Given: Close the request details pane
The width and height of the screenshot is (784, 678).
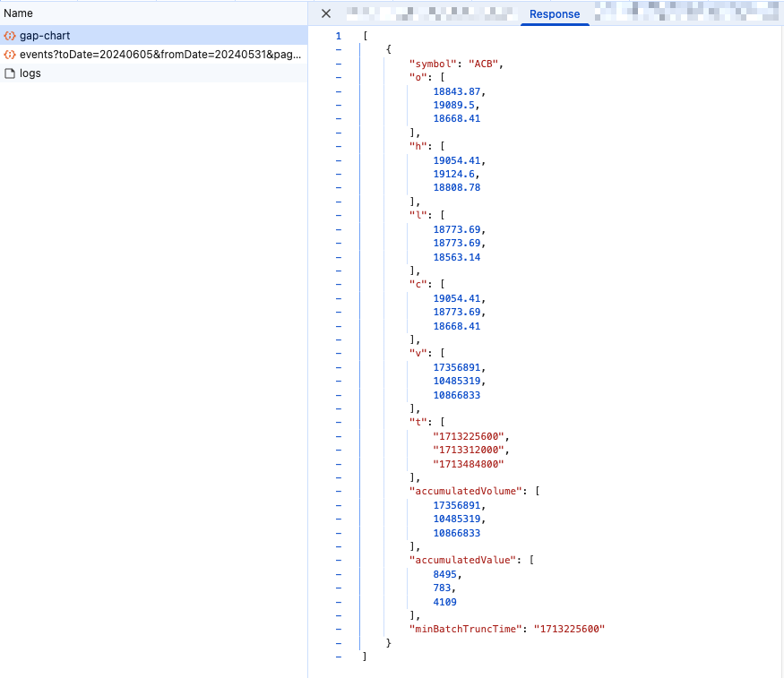Looking at the screenshot, I should pyautogui.click(x=326, y=13).
